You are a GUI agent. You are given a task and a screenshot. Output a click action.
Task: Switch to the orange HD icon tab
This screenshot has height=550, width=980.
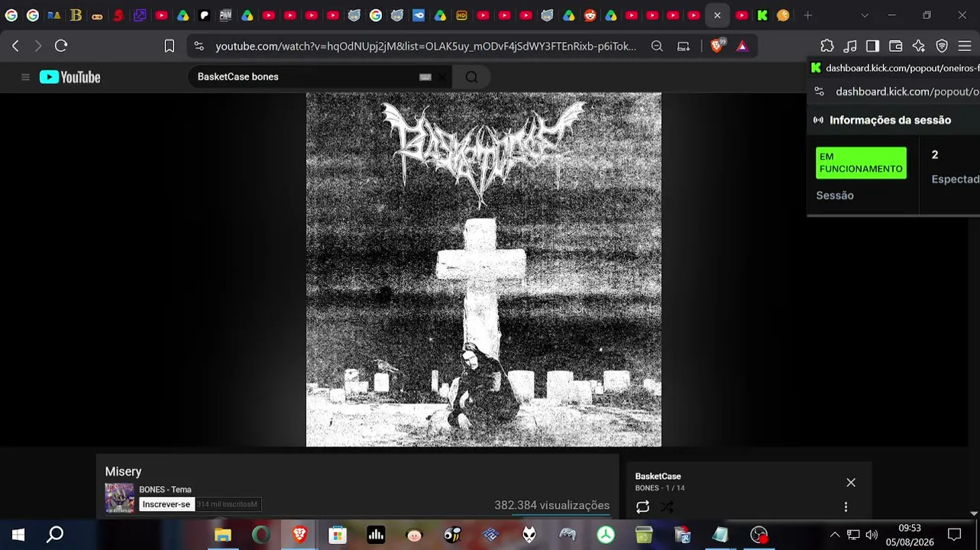(x=462, y=15)
